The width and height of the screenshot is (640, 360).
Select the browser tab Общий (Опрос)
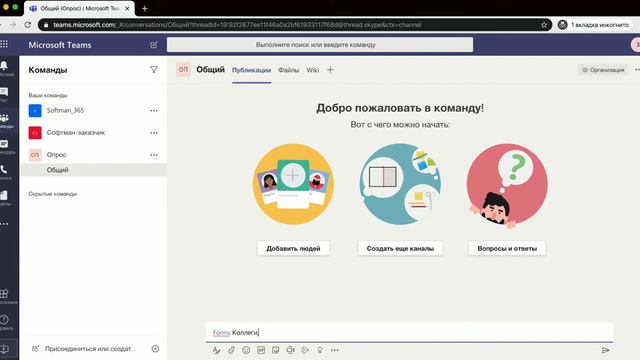coord(80,8)
